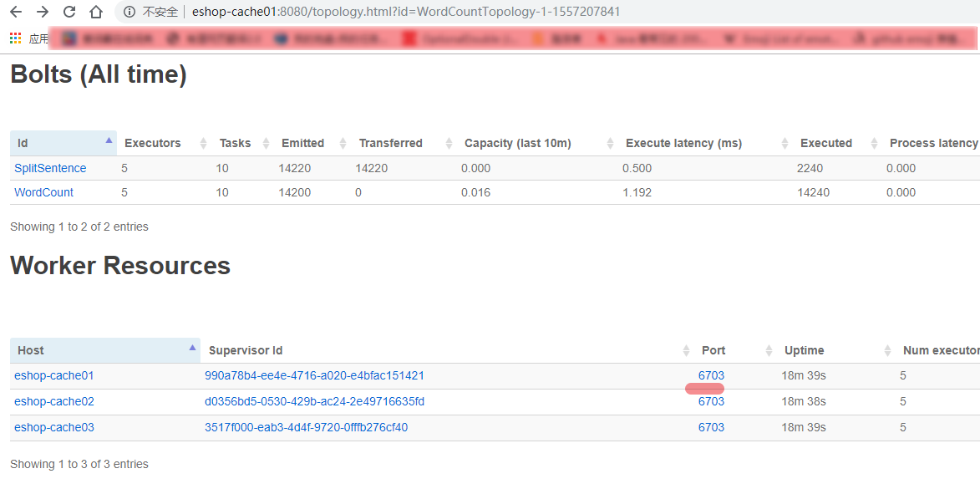Sort workers by Host column arrow
This screenshot has width=980, height=489.
[x=192, y=348]
